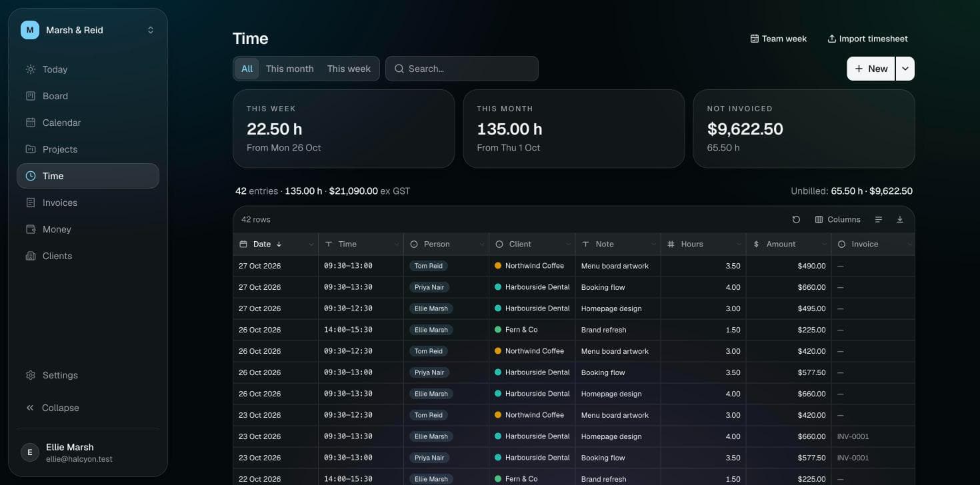Viewport: 980px width, 485px height.
Task: Open the Board view in sidebar
Action: (88, 96)
